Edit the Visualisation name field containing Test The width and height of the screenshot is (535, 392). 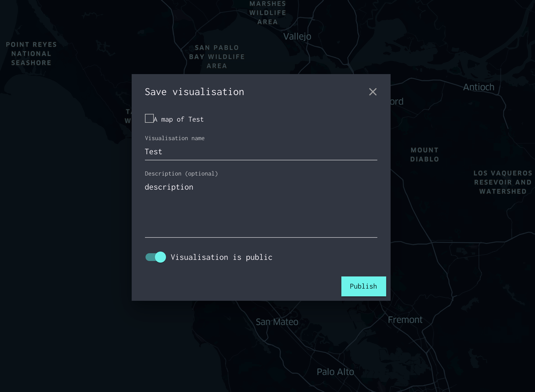(261, 152)
